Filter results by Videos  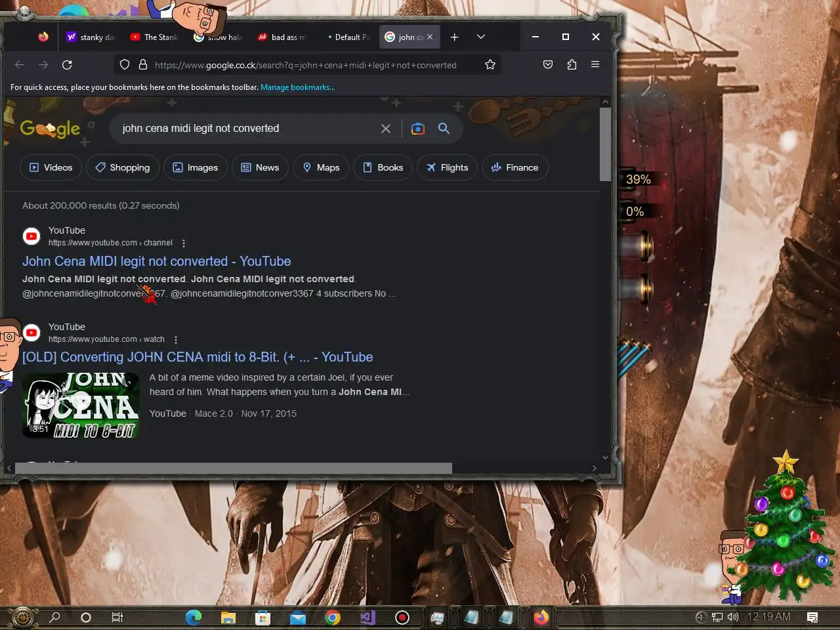tap(51, 167)
